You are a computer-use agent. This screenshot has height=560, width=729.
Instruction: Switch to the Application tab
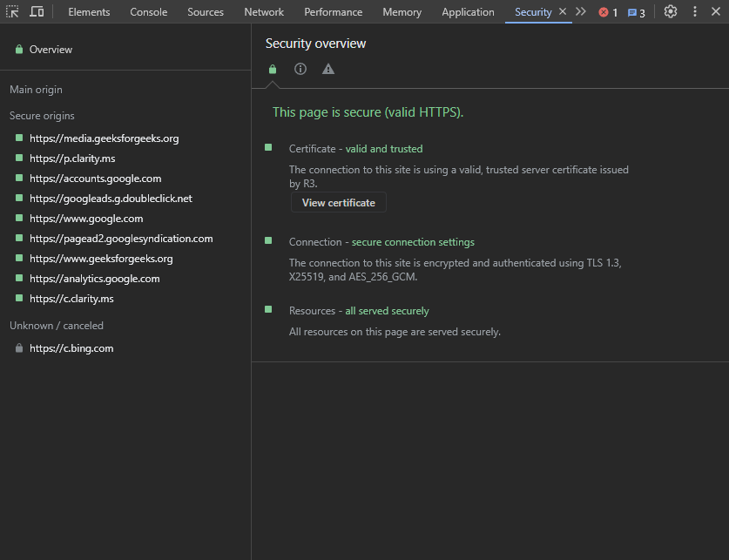(x=468, y=12)
